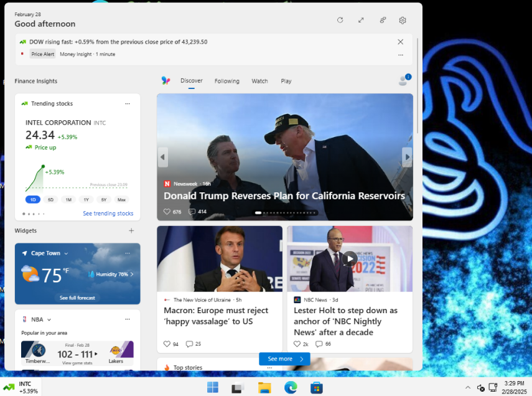
Task: Select the 1D chart range
Action: click(33, 200)
